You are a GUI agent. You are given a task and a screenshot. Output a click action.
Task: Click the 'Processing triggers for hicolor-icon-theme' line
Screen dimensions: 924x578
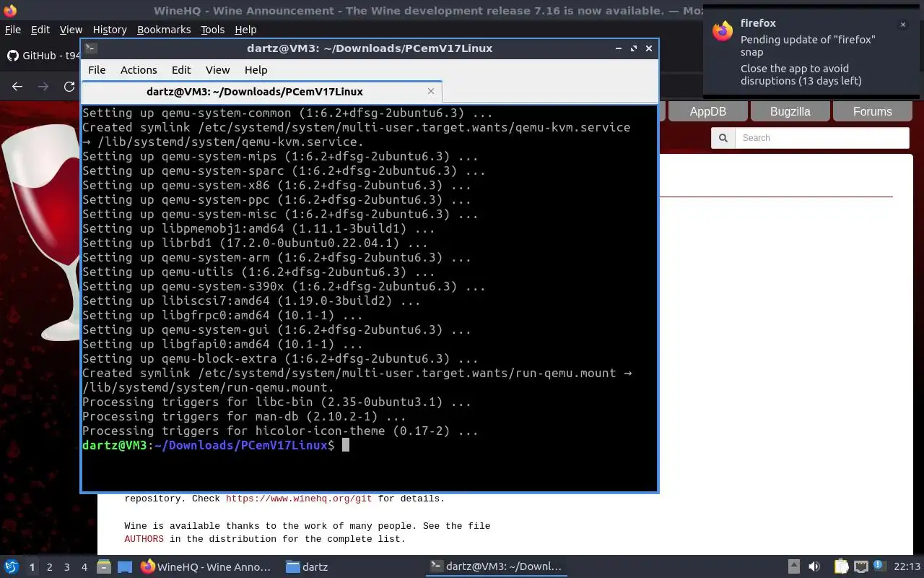pos(280,431)
